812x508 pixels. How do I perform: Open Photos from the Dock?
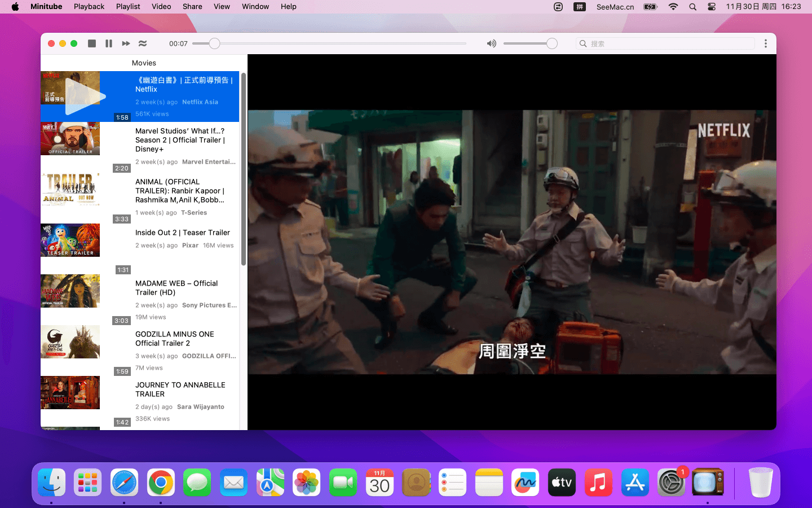pyautogui.click(x=307, y=483)
